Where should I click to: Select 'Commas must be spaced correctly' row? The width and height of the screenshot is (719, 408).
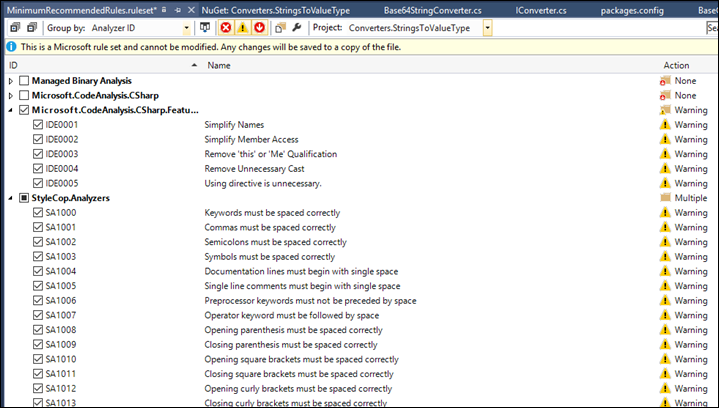pos(270,227)
